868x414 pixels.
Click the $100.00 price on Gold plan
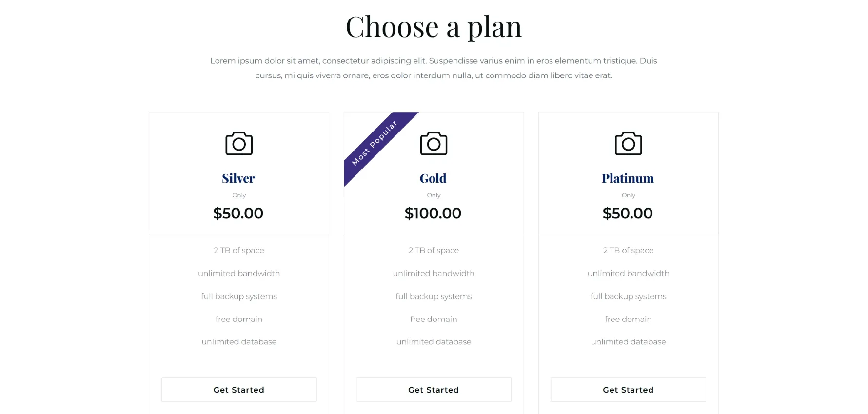[x=433, y=213]
